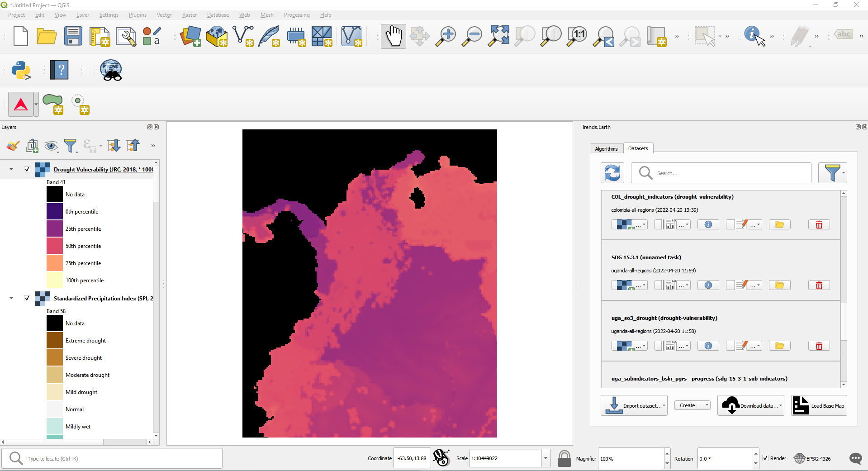Select the Pan Map tool

coord(393,36)
